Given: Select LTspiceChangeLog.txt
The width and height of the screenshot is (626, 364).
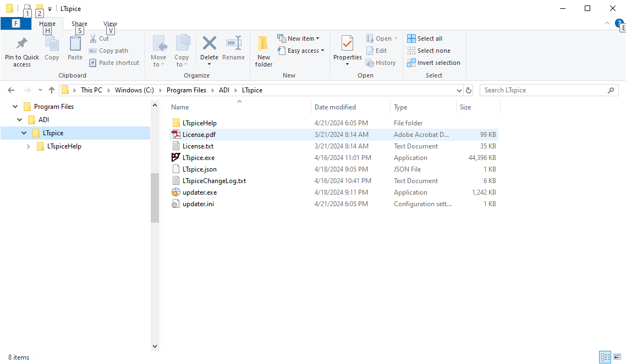Looking at the screenshot, I should click(x=214, y=181).
